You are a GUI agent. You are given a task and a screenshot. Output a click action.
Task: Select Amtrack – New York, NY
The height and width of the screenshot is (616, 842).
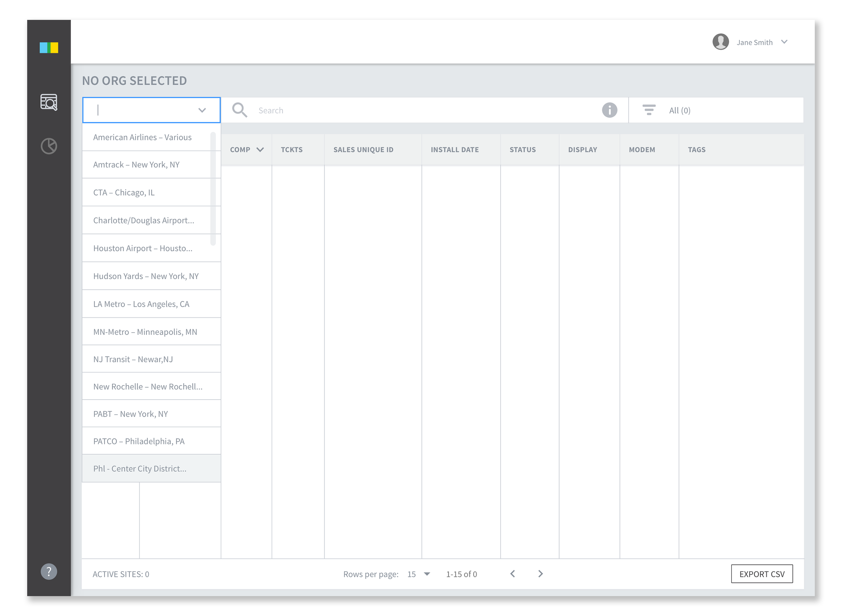(136, 165)
